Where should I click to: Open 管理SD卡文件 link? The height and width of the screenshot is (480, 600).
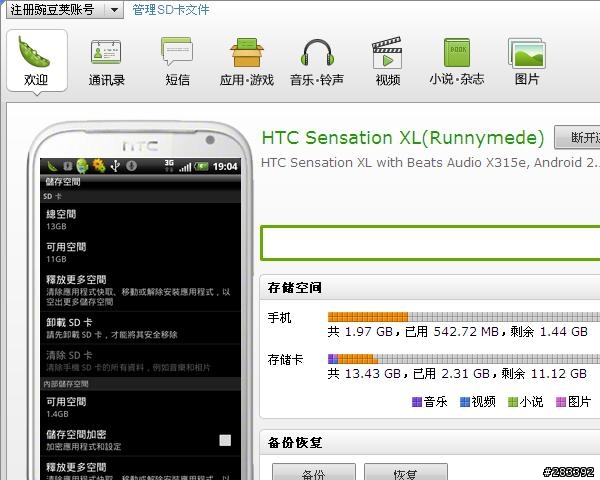[x=171, y=10]
